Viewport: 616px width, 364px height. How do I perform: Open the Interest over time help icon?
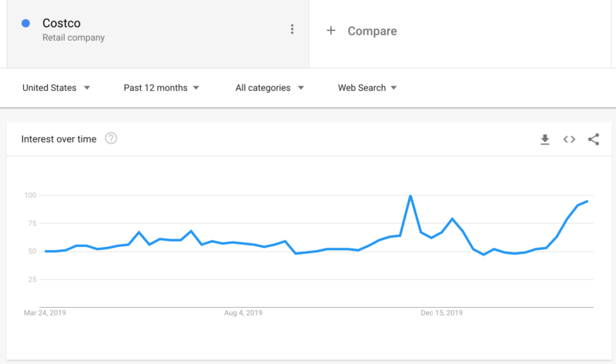point(111,139)
